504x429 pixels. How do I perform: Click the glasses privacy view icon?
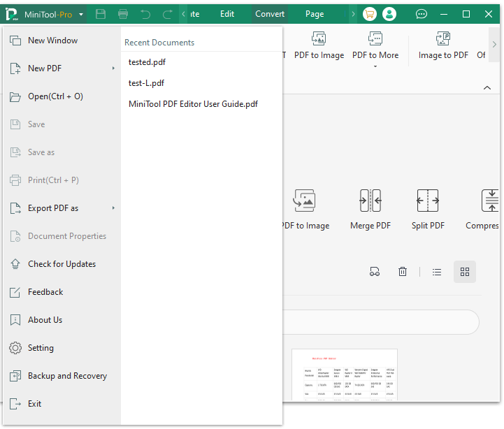[375, 272]
